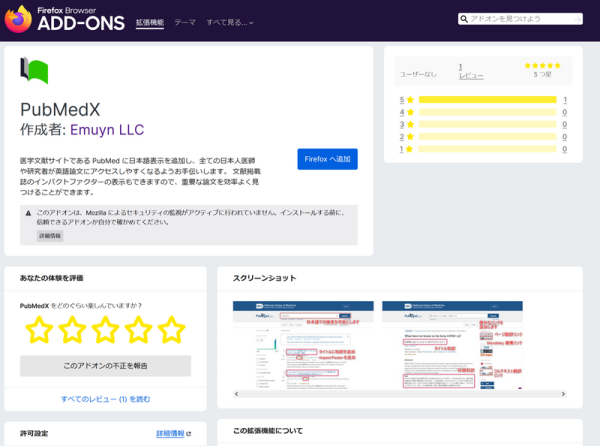Click the 5-star rating bar
Image resolution: width=600 pixels, height=446 pixels.
488,100
